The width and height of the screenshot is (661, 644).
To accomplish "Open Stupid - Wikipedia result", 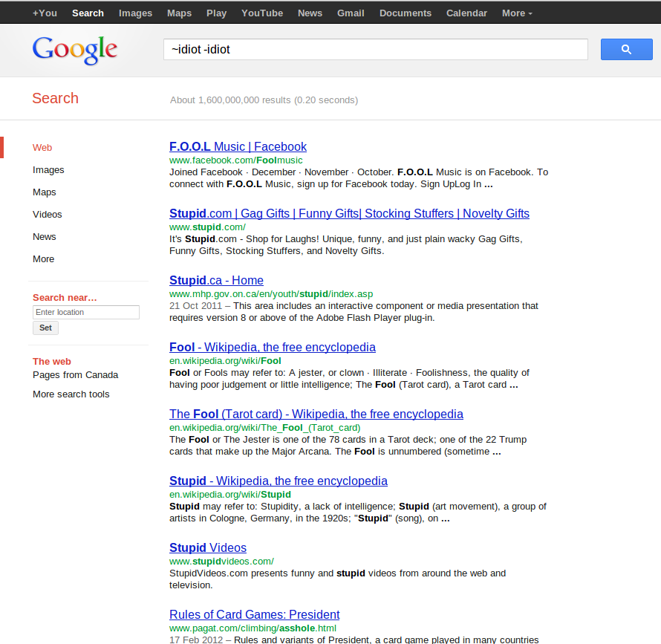I will tap(279, 481).
